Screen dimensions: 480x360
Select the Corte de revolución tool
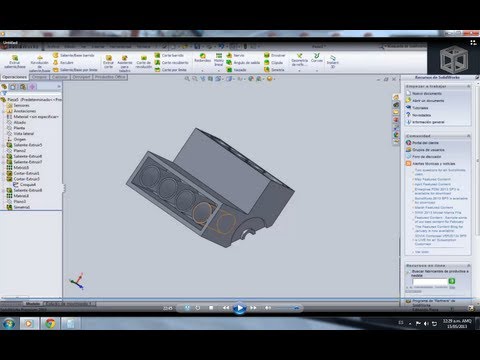(144, 62)
